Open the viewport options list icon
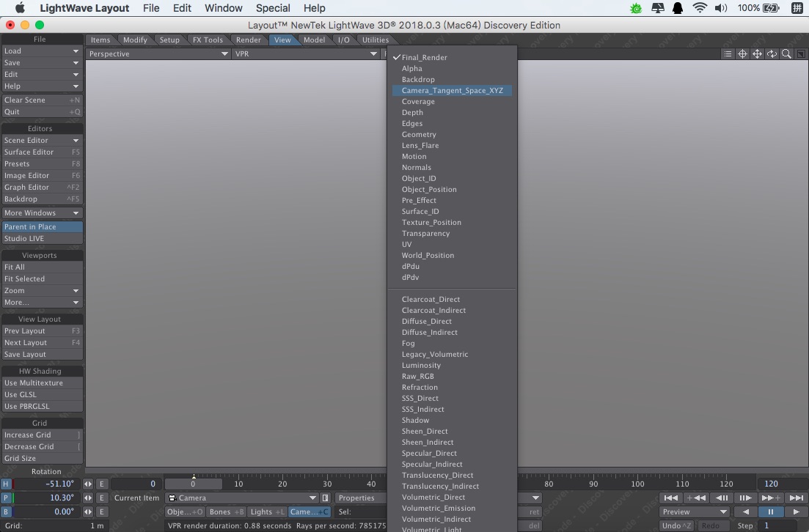 (x=728, y=53)
